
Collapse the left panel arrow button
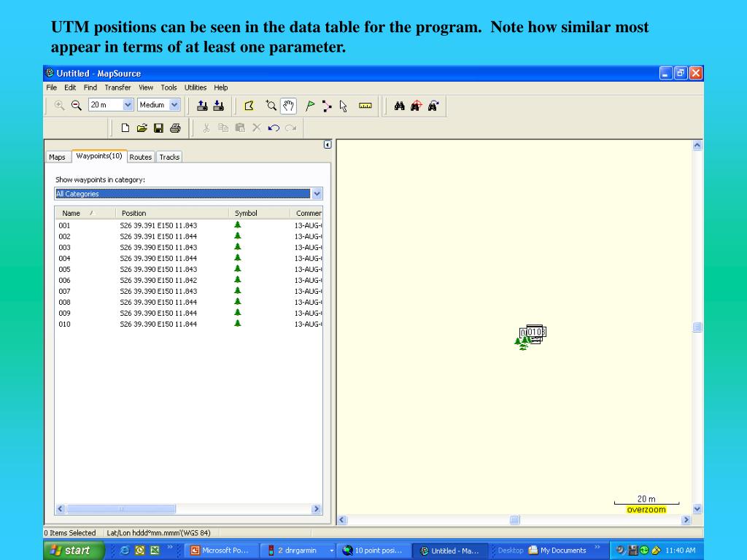[x=328, y=144]
